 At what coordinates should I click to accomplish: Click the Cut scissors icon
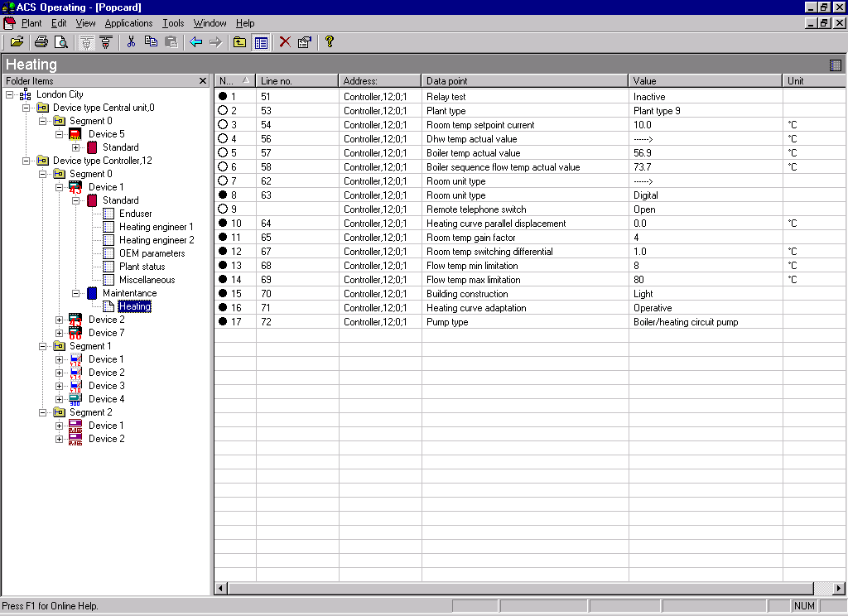(x=131, y=42)
